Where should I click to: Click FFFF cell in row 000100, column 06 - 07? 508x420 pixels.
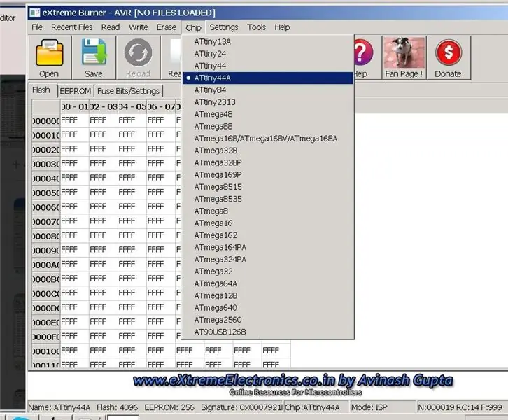pyautogui.click(x=161, y=351)
